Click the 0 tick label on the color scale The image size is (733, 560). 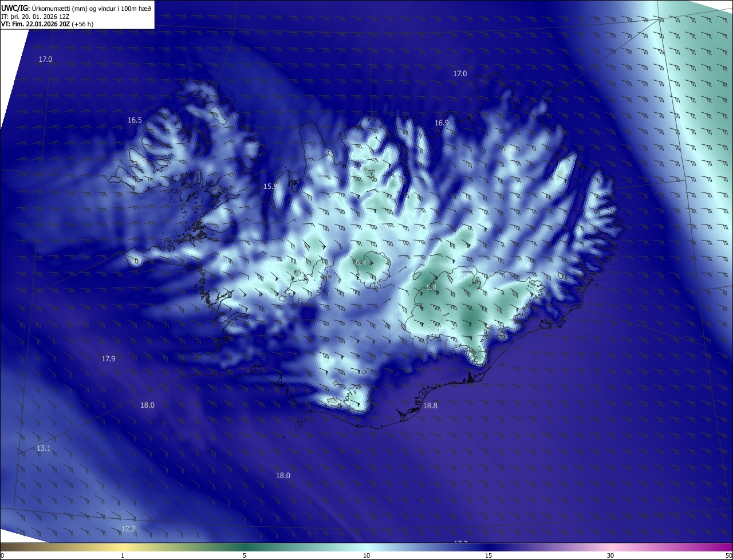(x=2, y=555)
